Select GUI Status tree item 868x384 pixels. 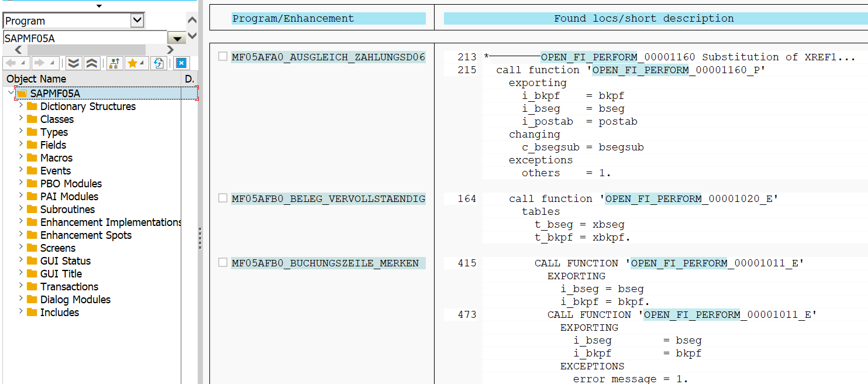pyautogui.click(x=66, y=261)
